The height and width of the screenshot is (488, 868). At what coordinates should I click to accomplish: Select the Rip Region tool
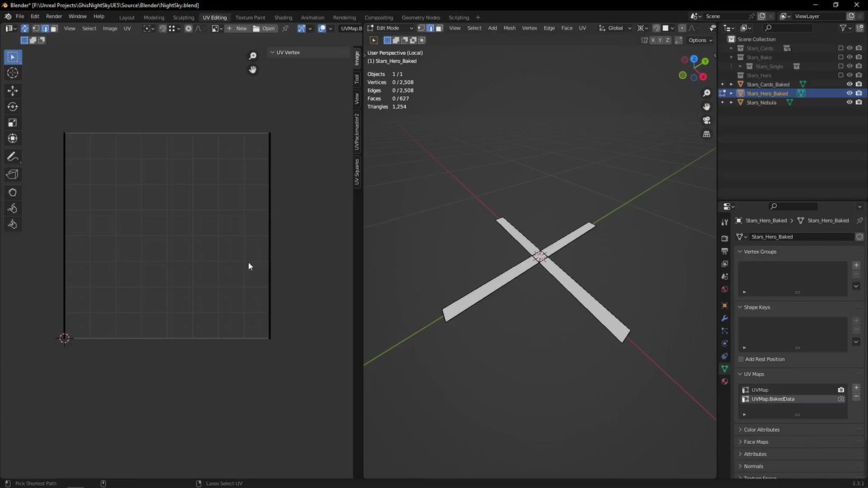13,174
